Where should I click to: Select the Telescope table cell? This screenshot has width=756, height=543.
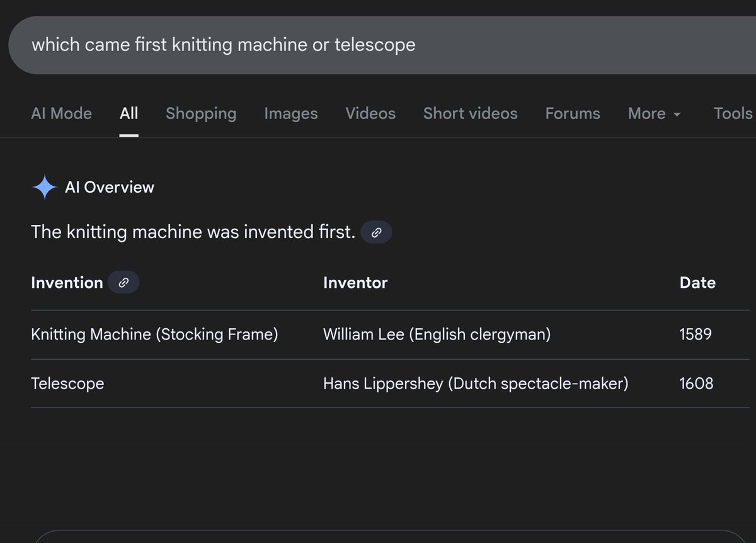[67, 384]
